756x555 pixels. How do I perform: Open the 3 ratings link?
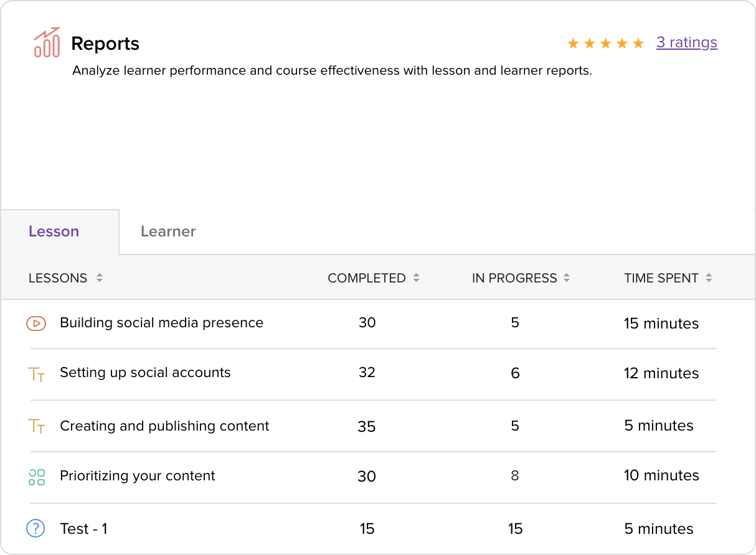click(686, 43)
